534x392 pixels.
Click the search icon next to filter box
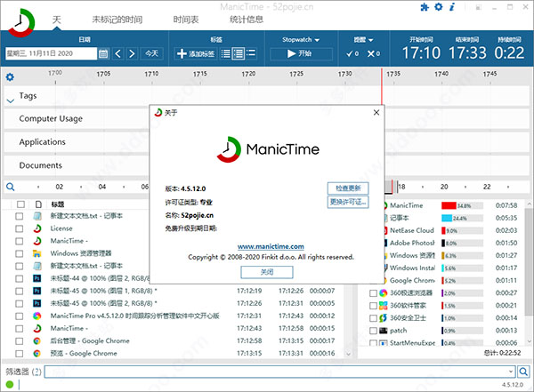tap(523, 372)
